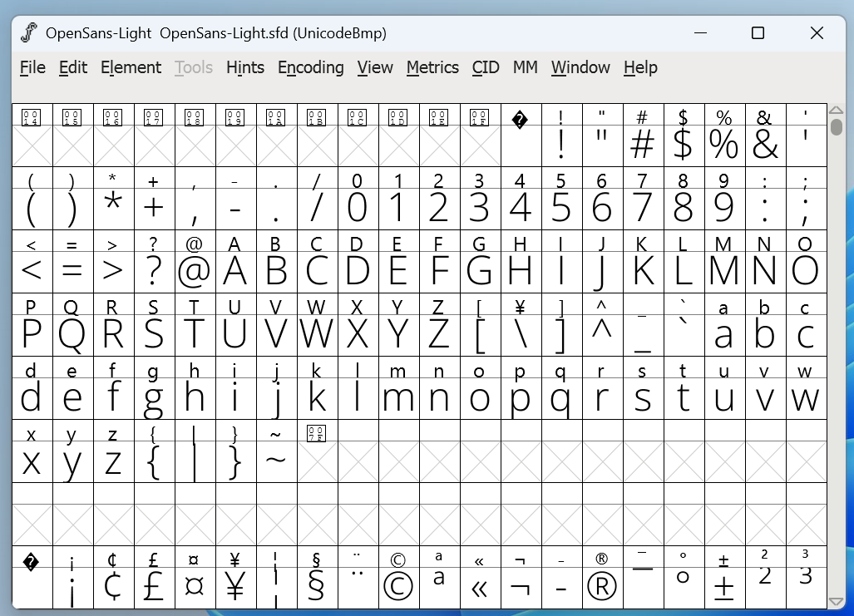The height and width of the screenshot is (616, 854).
Task: Open the Encoding menu
Action: [310, 67]
